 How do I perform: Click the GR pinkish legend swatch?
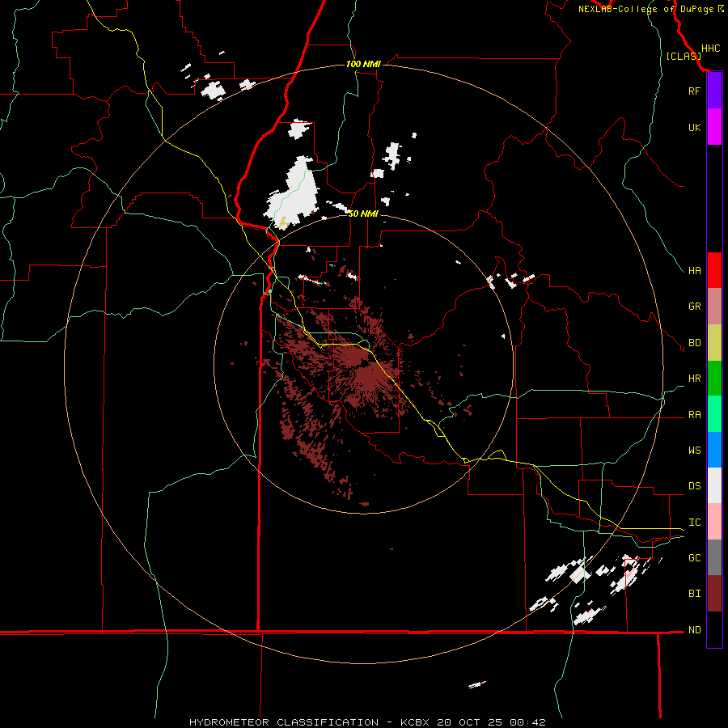coord(714,307)
